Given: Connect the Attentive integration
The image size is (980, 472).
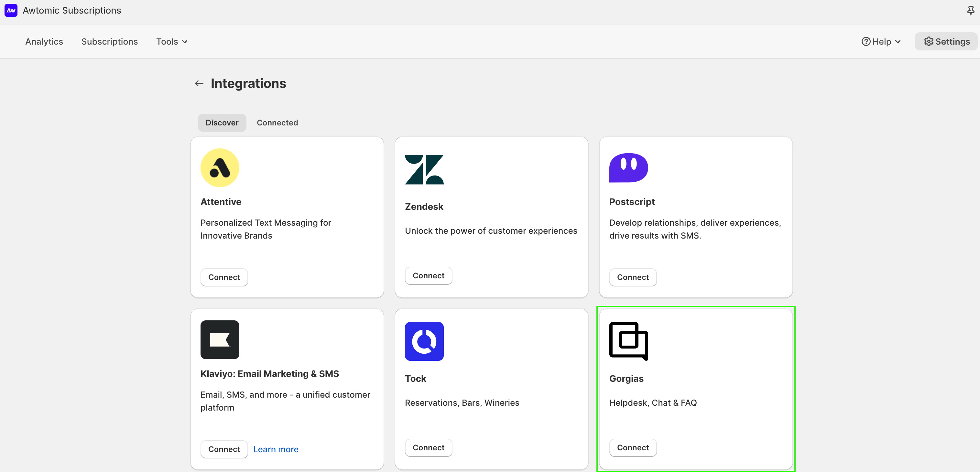Looking at the screenshot, I should pos(224,277).
